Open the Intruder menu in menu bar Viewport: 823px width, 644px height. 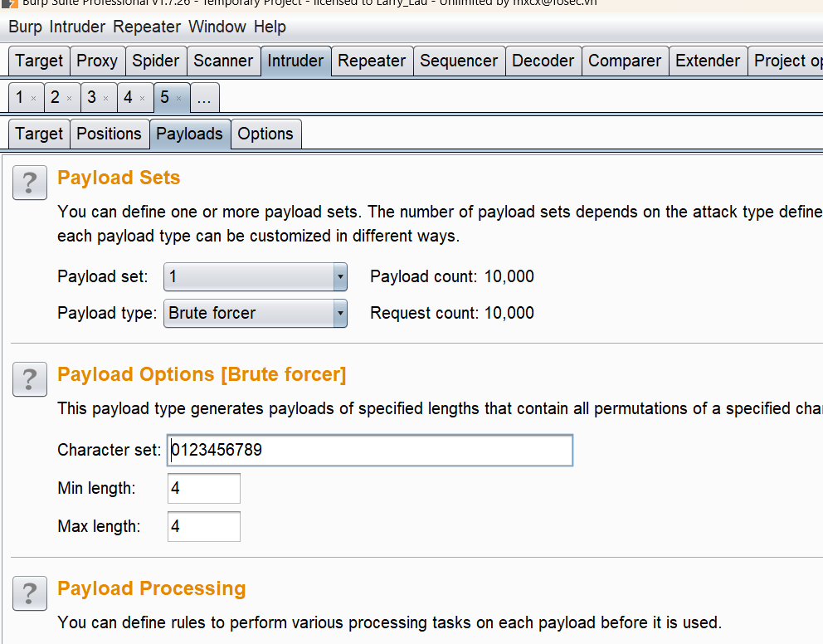point(77,27)
